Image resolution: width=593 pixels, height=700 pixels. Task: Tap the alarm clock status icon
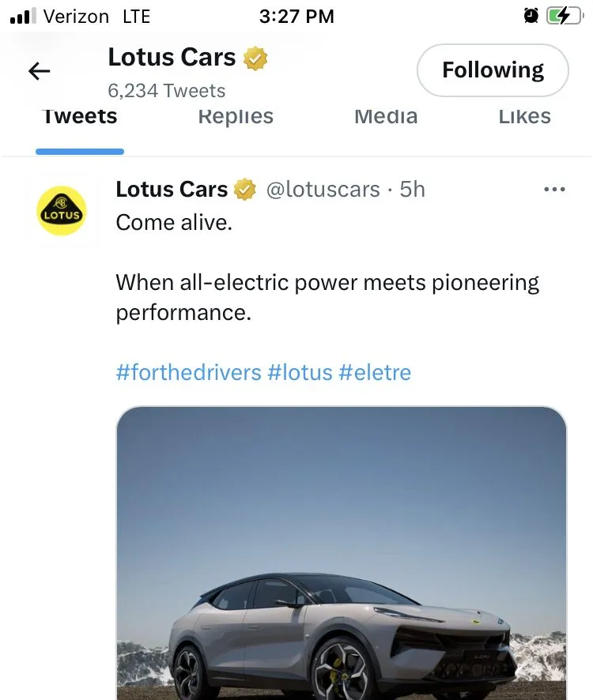pyautogui.click(x=531, y=16)
